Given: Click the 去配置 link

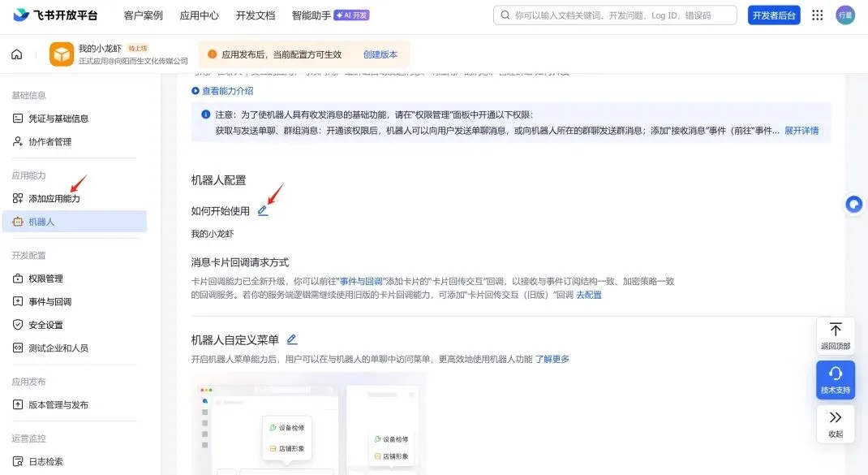Looking at the screenshot, I should point(589,295).
